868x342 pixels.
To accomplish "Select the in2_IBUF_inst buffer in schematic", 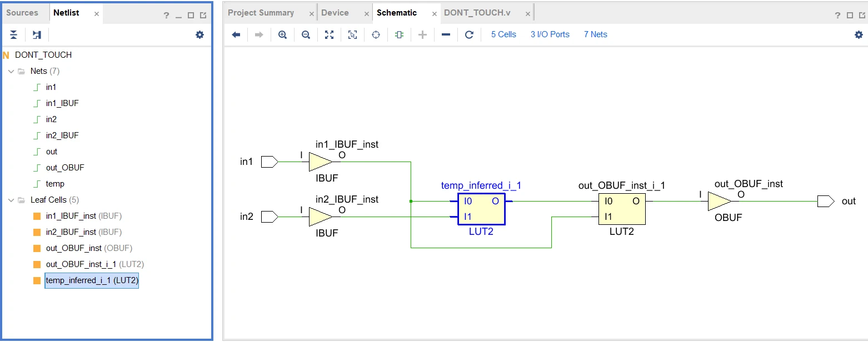I will [320, 217].
